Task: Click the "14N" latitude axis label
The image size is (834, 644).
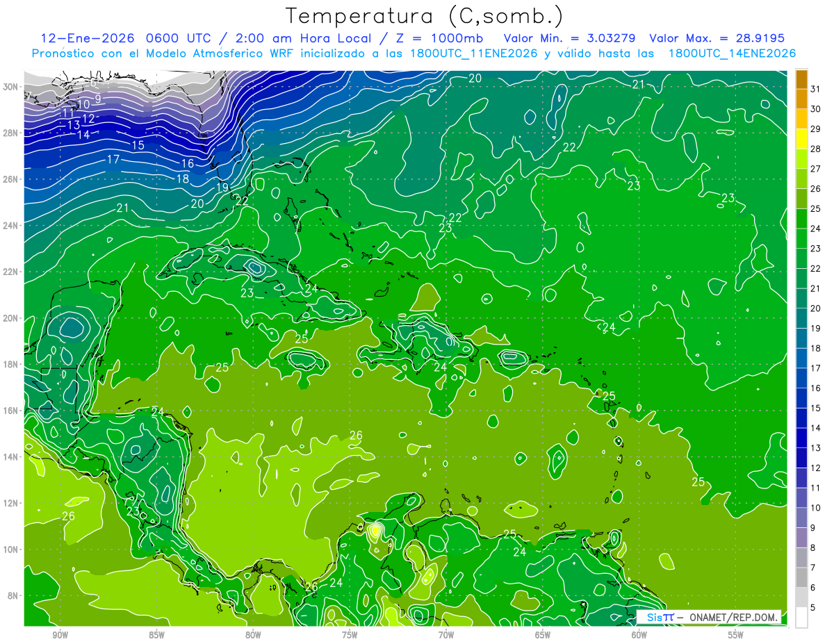Action: [11, 456]
